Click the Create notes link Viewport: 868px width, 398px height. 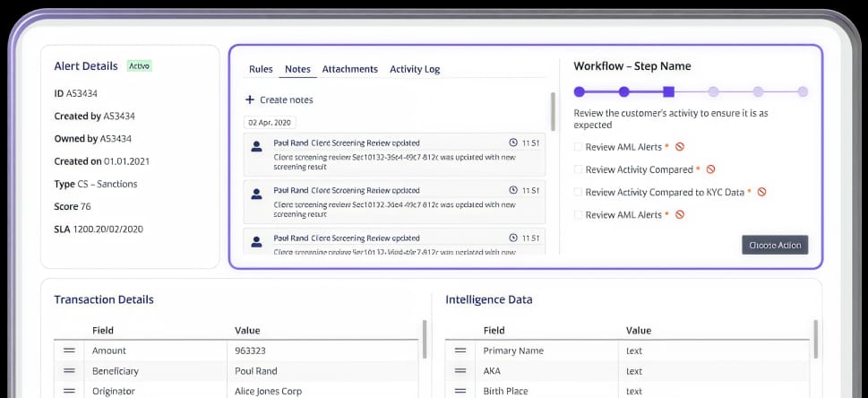tap(286, 99)
